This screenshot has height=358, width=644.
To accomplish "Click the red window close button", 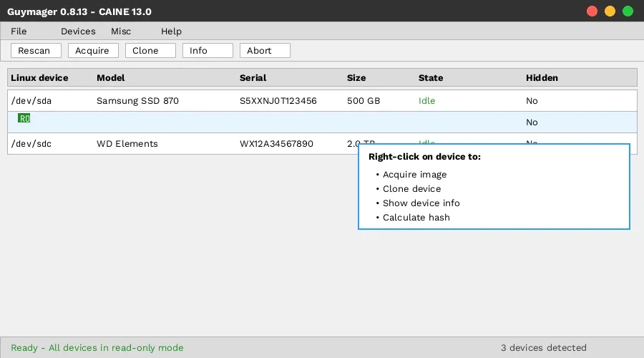I will click(592, 11).
